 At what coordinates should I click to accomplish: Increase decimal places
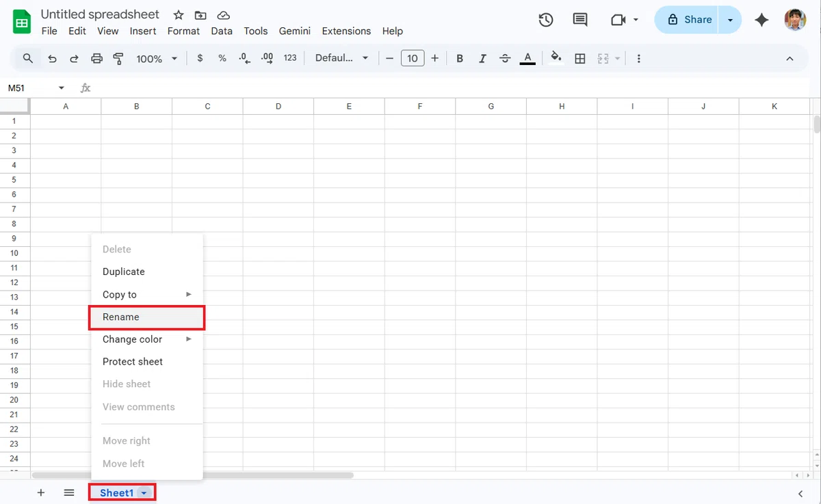tap(268, 58)
